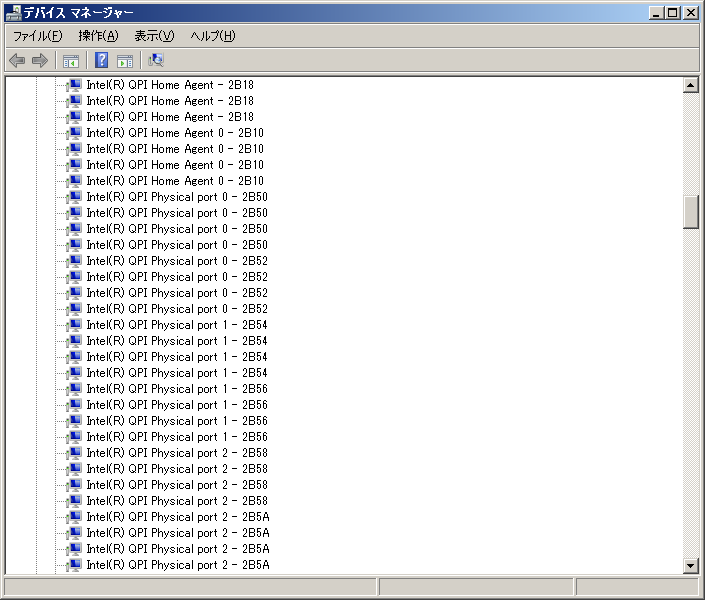Open the 表示(V) menu
The image size is (705, 600).
coord(154,36)
